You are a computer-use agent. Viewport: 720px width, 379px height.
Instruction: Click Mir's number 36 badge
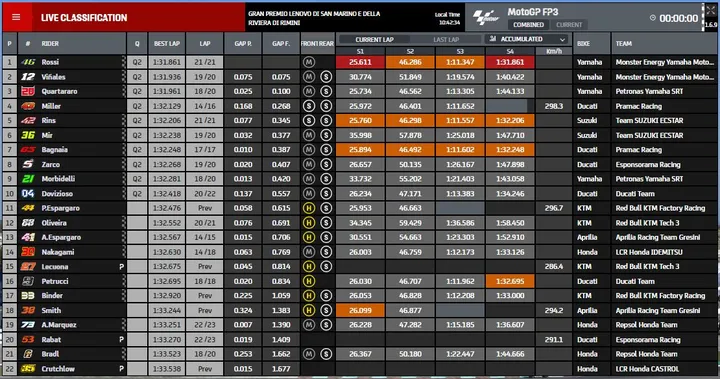[x=28, y=135]
